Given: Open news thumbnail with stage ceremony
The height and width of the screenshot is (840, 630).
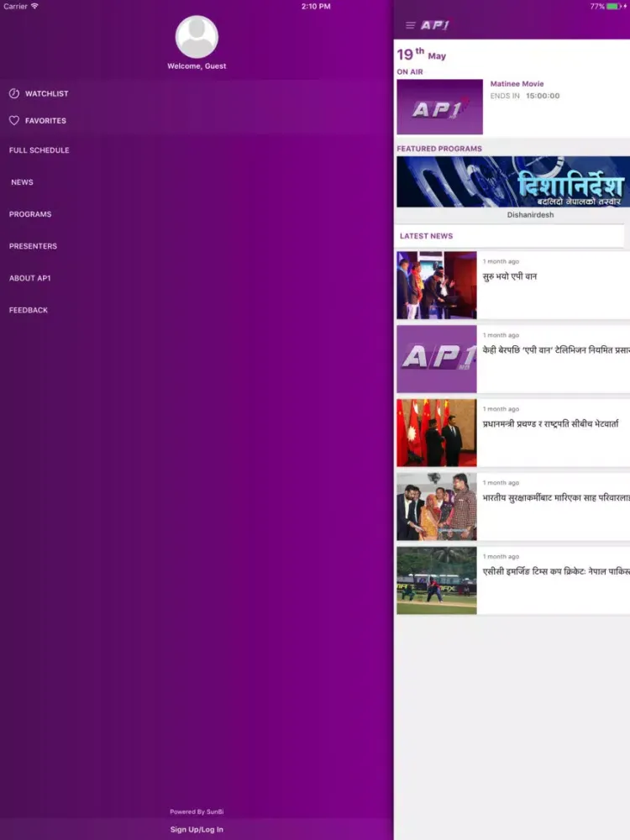Looking at the screenshot, I should (437, 285).
